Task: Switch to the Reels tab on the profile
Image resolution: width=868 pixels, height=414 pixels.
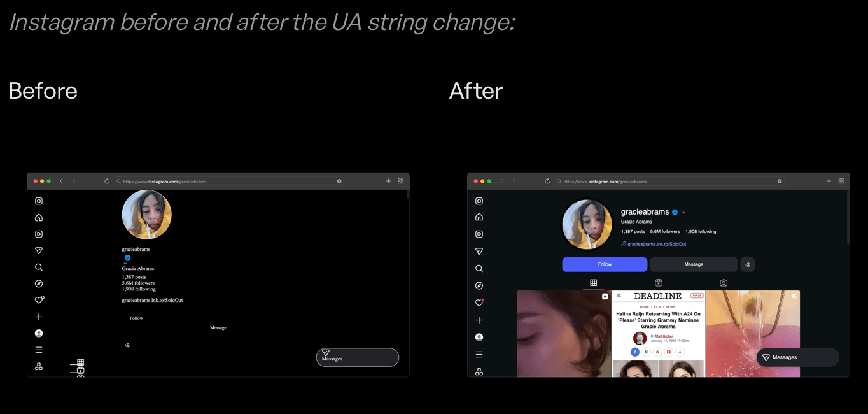Action: click(659, 282)
